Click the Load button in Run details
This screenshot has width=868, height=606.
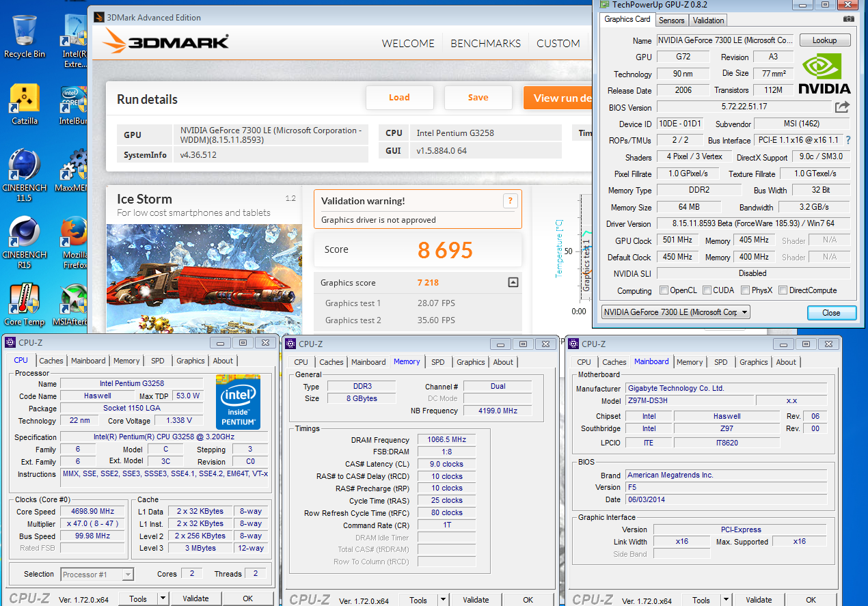pyautogui.click(x=399, y=98)
